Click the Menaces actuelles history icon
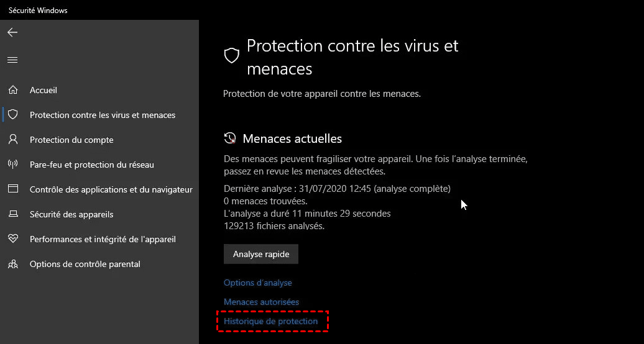This screenshot has width=644, height=344. 230,138
